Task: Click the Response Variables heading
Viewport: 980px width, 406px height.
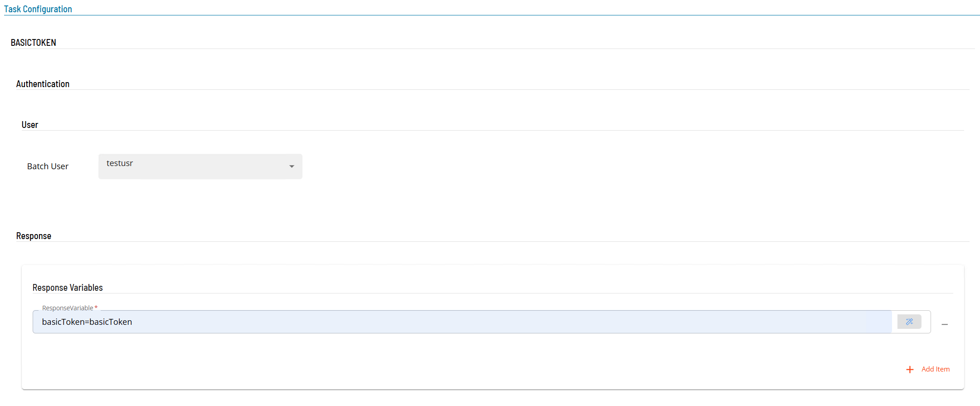Action: click(68, 288)
